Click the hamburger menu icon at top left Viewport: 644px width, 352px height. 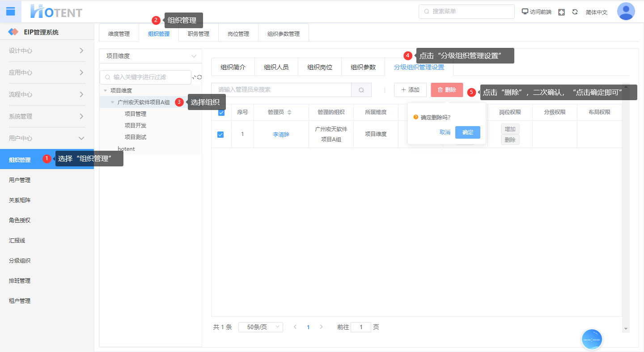tap(10, 11)
